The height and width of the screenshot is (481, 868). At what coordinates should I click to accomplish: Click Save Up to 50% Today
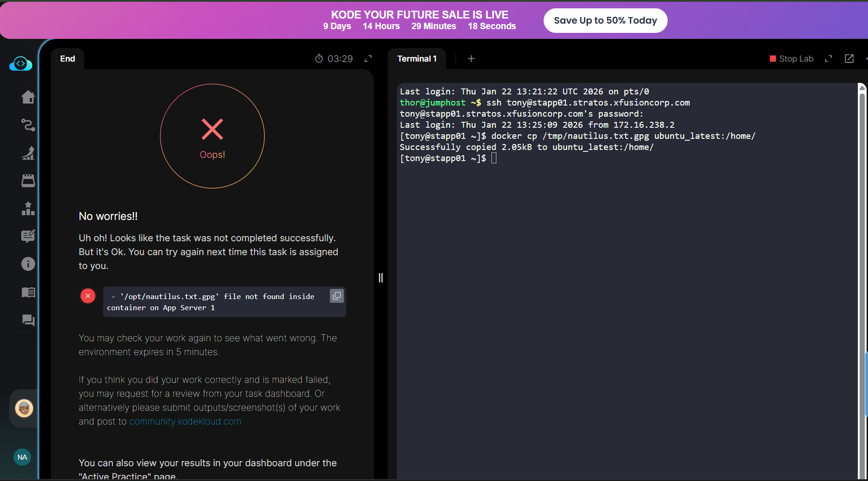tap(605, 20)
